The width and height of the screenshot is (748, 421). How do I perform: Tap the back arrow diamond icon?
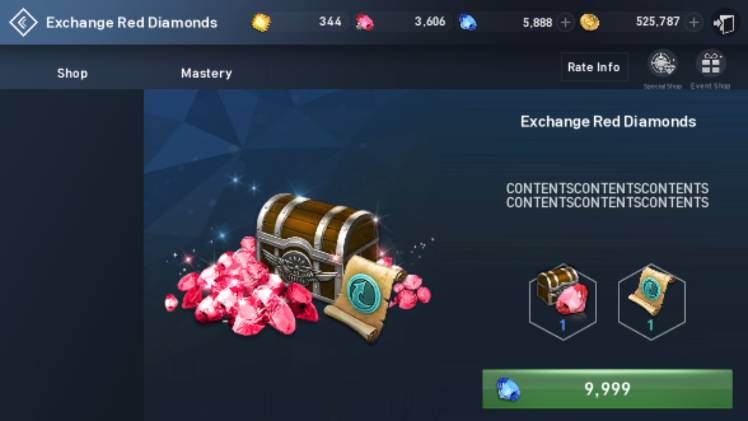(23, 22)
